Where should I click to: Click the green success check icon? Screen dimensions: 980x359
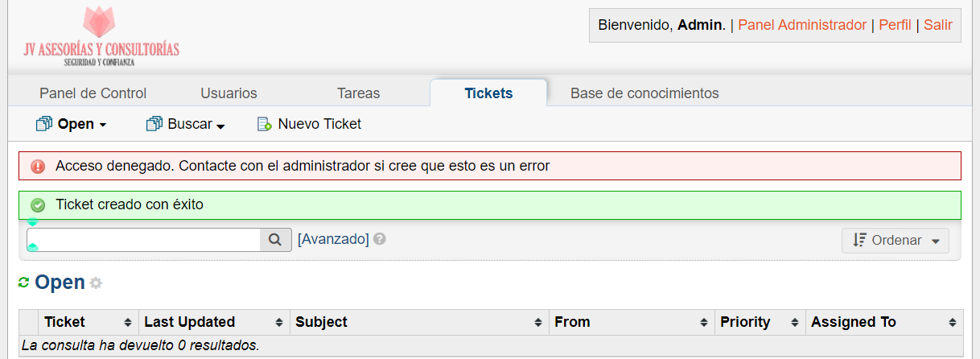[x=38, y=205]
